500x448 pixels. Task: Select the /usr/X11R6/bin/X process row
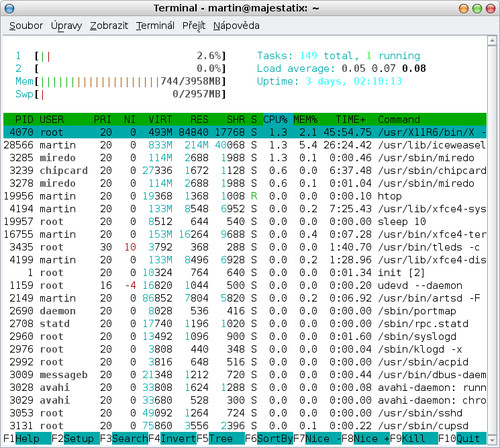(x=245, y=132)
